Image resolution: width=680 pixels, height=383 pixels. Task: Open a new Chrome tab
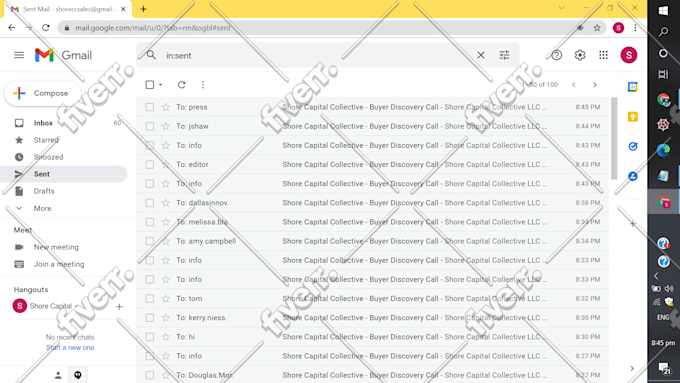pos(143,9)
